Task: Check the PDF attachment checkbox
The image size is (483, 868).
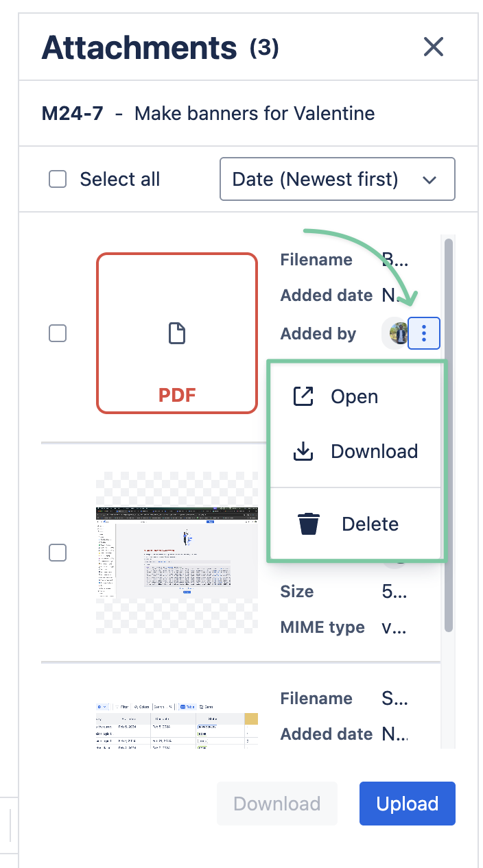Action: pos(58,334)
